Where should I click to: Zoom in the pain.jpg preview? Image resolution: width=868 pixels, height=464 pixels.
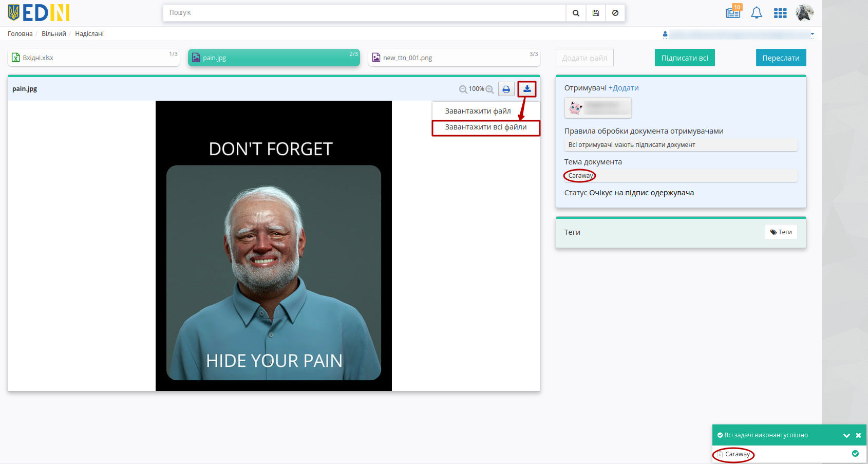(489, 89)
